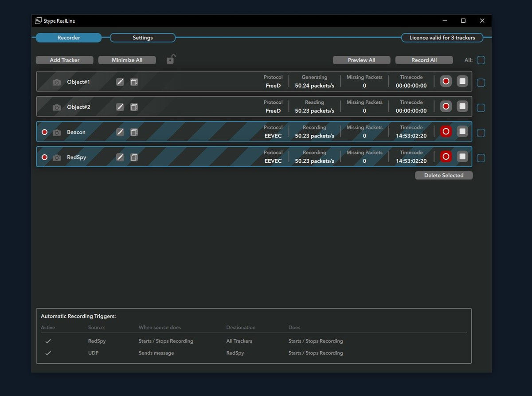Duplicate the Beacon tracker

click(x=134, y=132)
